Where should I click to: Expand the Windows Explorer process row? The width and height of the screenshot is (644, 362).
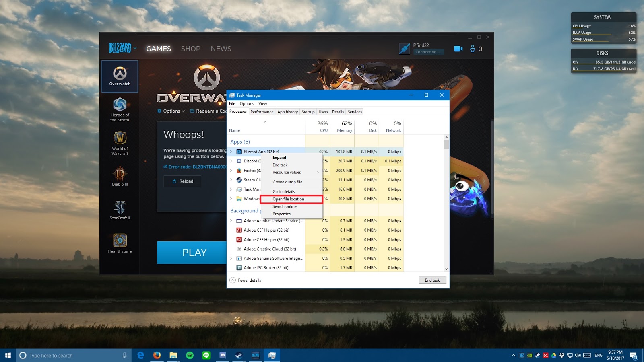click(231, 199)
